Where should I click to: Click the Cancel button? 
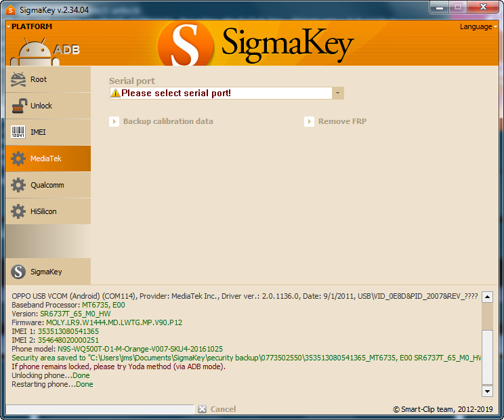(x=217, y=409)
